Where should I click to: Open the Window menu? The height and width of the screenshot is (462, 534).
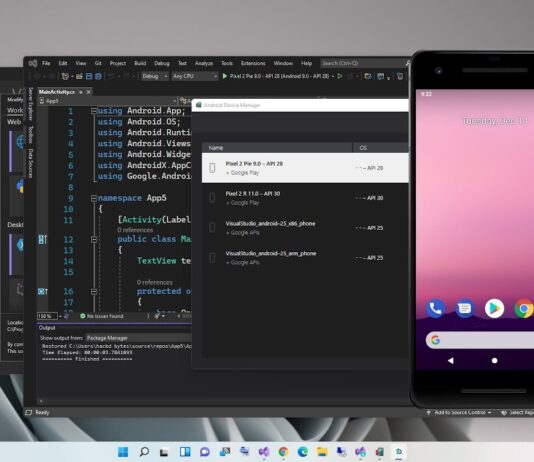click(283, 63)
